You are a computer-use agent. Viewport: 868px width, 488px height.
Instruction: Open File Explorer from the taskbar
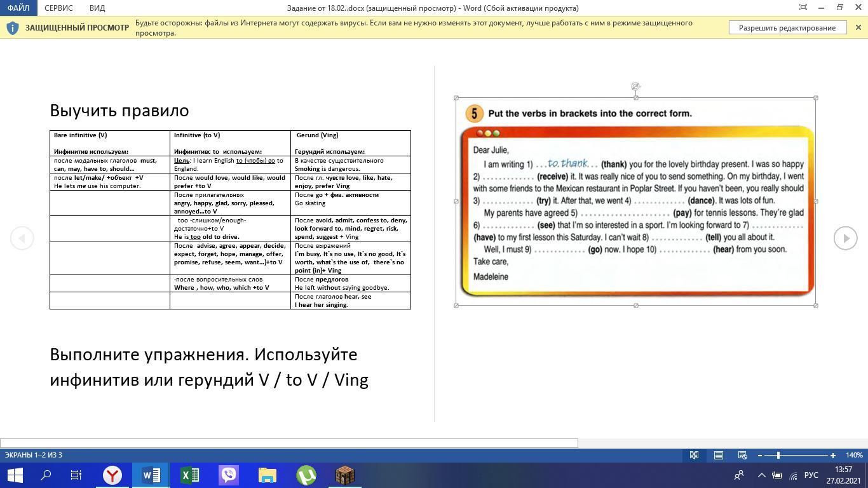pos(268,475)
